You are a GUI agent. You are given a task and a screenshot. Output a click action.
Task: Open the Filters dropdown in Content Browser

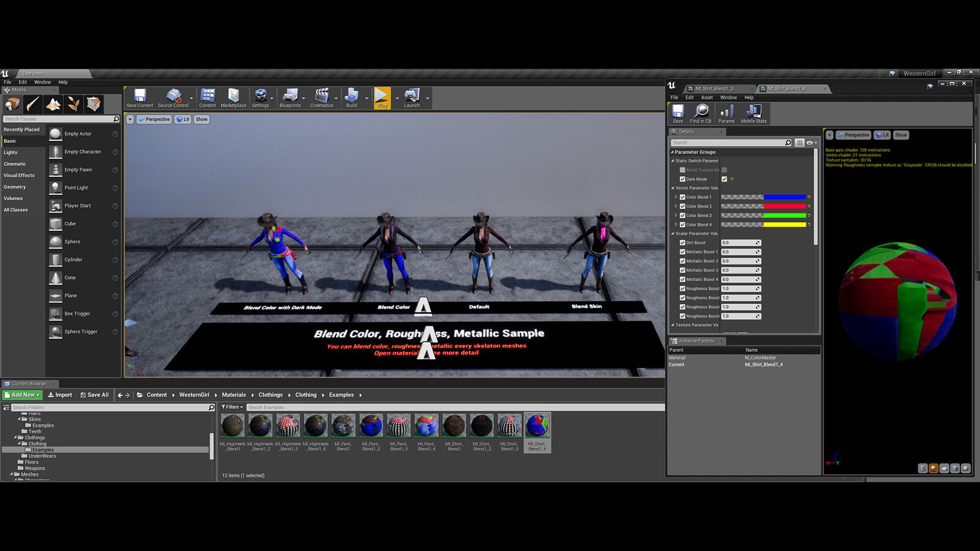(232, 407)
